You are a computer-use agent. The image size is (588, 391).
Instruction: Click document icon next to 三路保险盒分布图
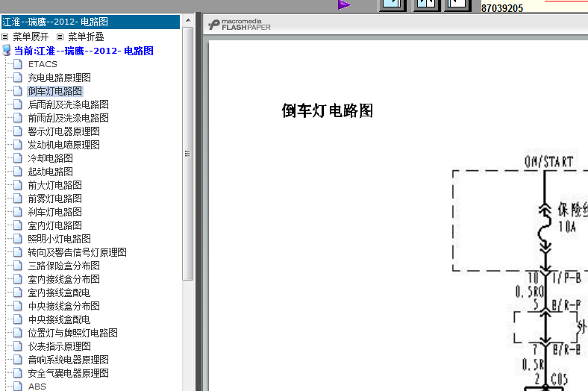point(18,266)
